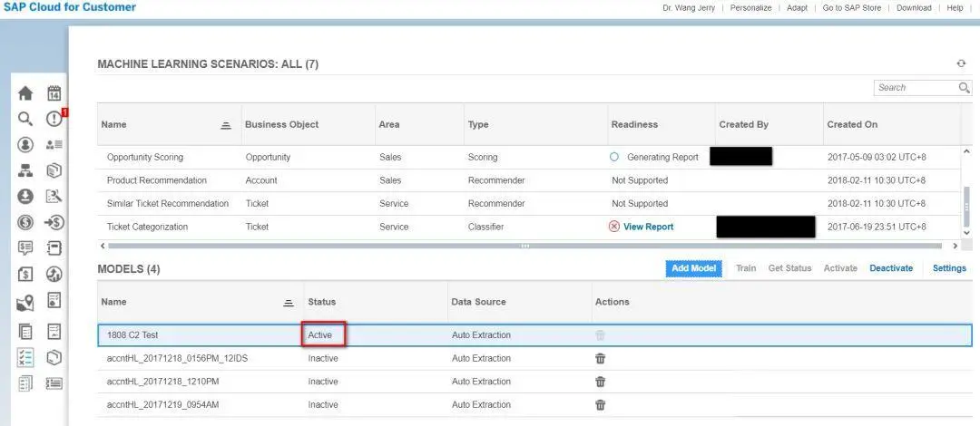This screenshot has height=426, width=980.
Task: Open the models Settings link
Action: (949, 268)
